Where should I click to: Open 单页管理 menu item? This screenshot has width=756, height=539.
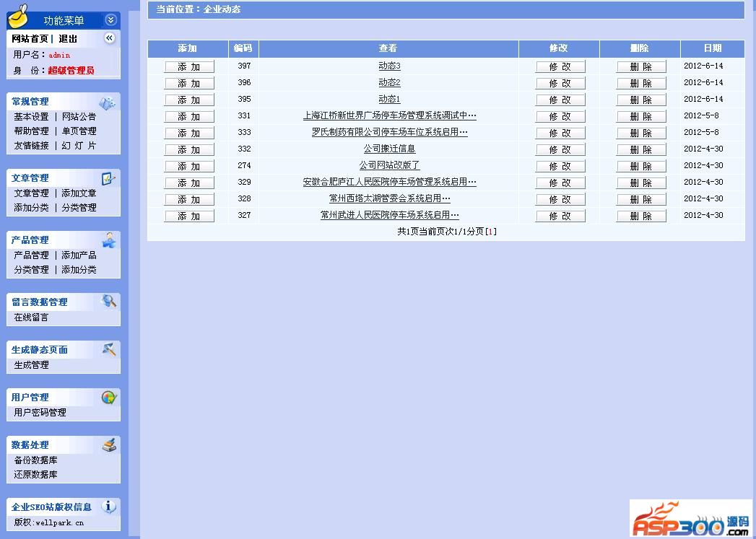click(x=79, y=131)
